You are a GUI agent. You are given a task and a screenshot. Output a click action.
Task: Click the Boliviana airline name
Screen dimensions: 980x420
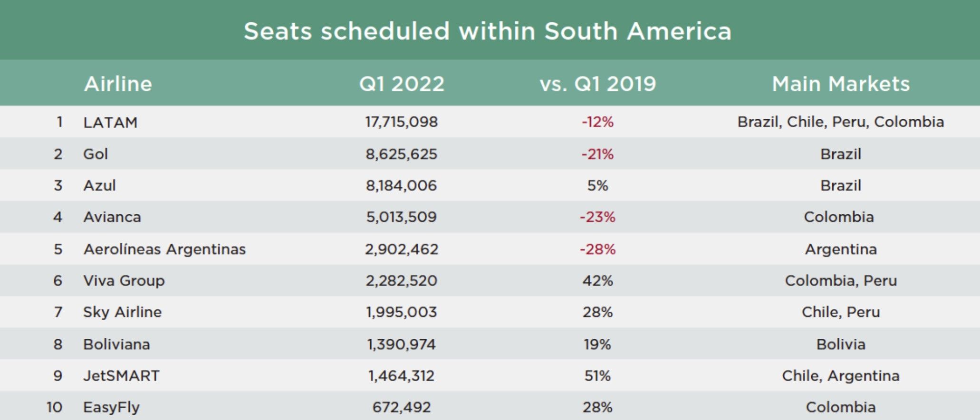pos(116,344)
